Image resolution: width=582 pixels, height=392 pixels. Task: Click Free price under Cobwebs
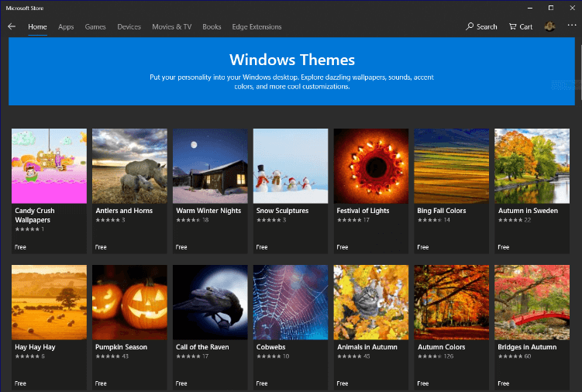pos(262,383)
